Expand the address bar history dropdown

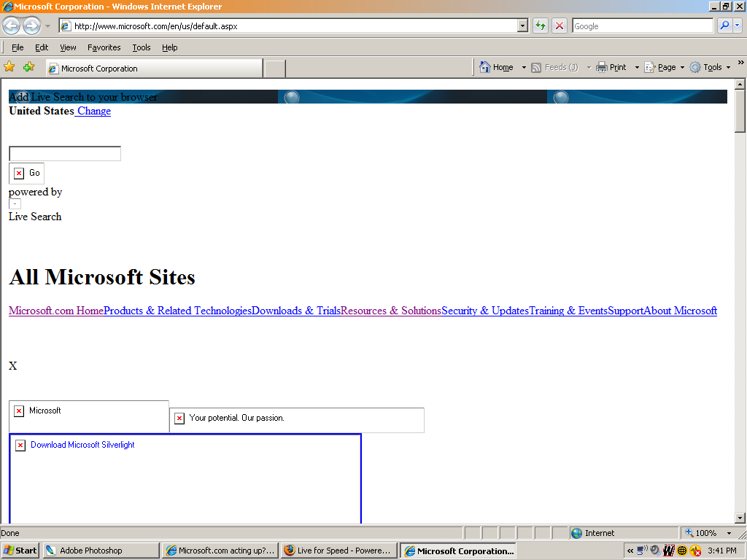pyautogui.click(x=522, y=26)
